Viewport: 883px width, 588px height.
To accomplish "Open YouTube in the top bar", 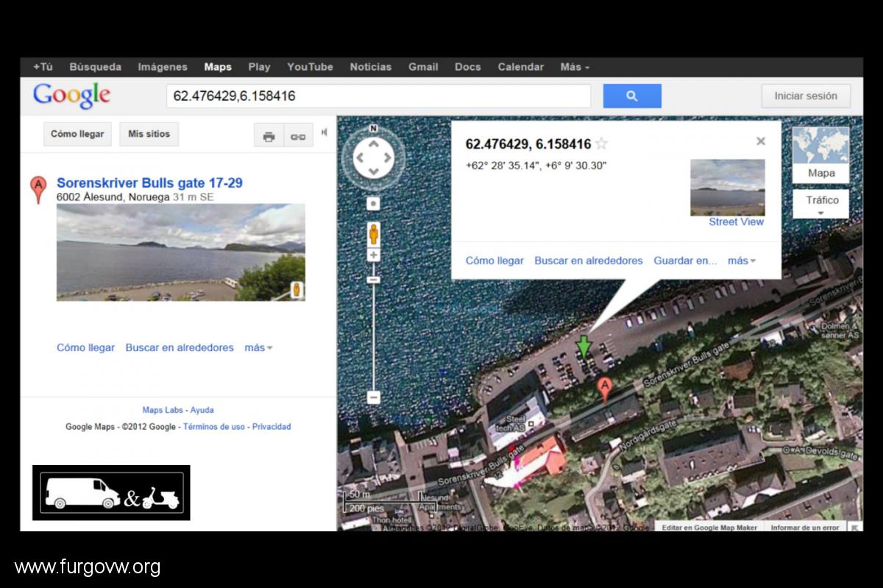I will pyautogui.click(x=310, y=67).
